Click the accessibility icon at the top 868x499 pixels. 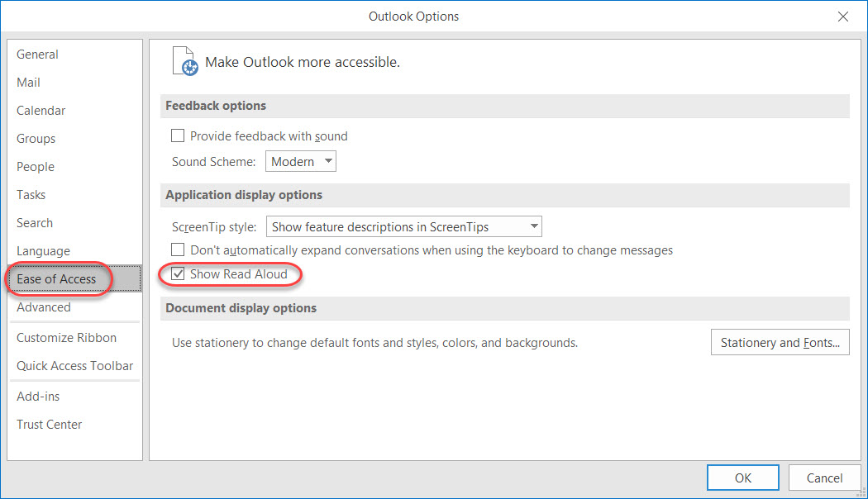(x=184, y=60)
